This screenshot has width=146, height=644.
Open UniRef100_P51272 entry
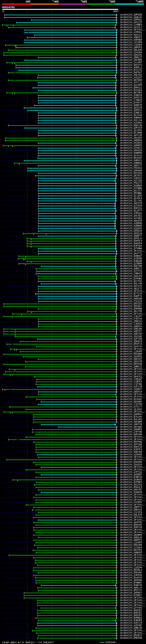131,183
